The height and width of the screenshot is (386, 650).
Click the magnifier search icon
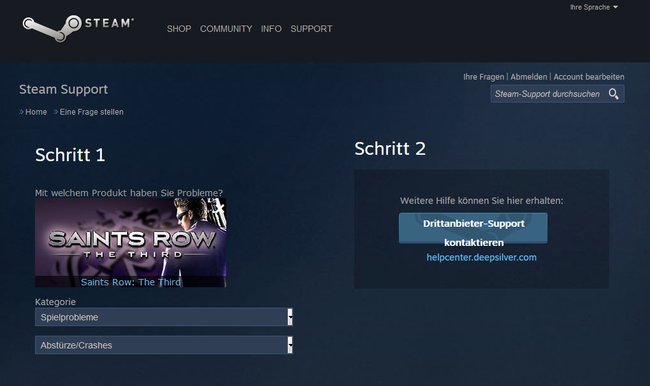[x=614, y=94]
